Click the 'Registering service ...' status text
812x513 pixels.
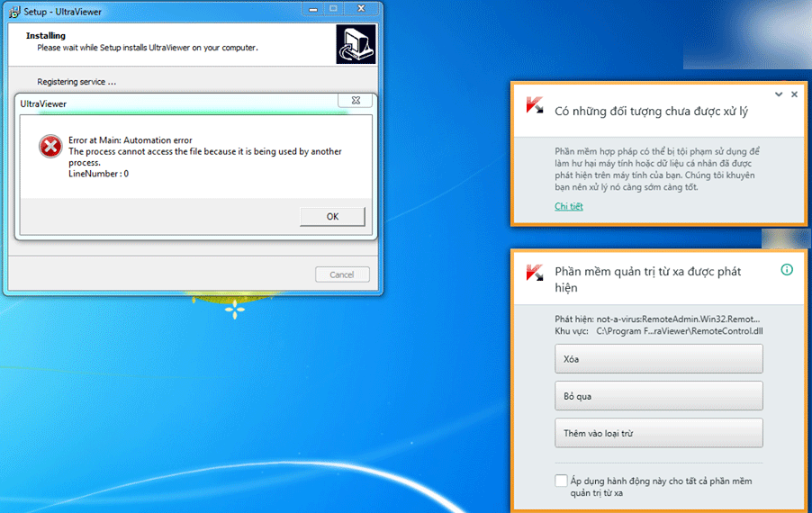tap(77, 82)
